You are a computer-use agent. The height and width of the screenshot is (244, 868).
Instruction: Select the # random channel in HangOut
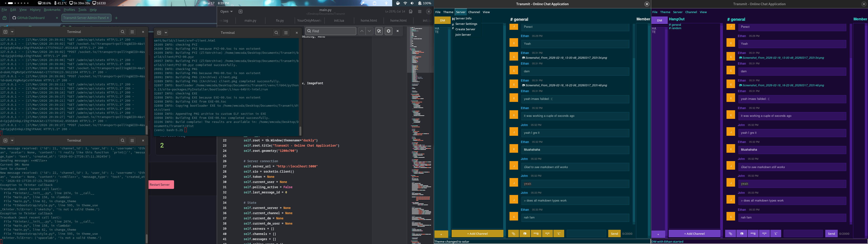tap(675, 28)
